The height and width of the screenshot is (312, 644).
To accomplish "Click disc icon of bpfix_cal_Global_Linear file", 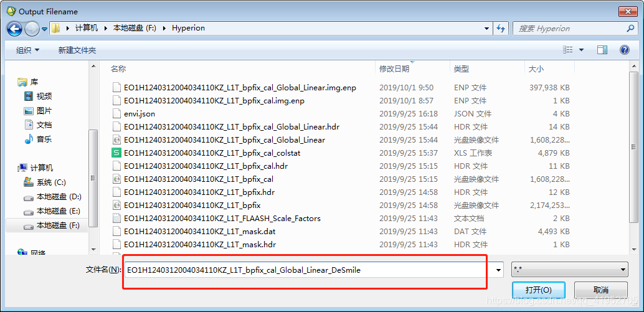I will pyautogui.click(x=116, y=140).
